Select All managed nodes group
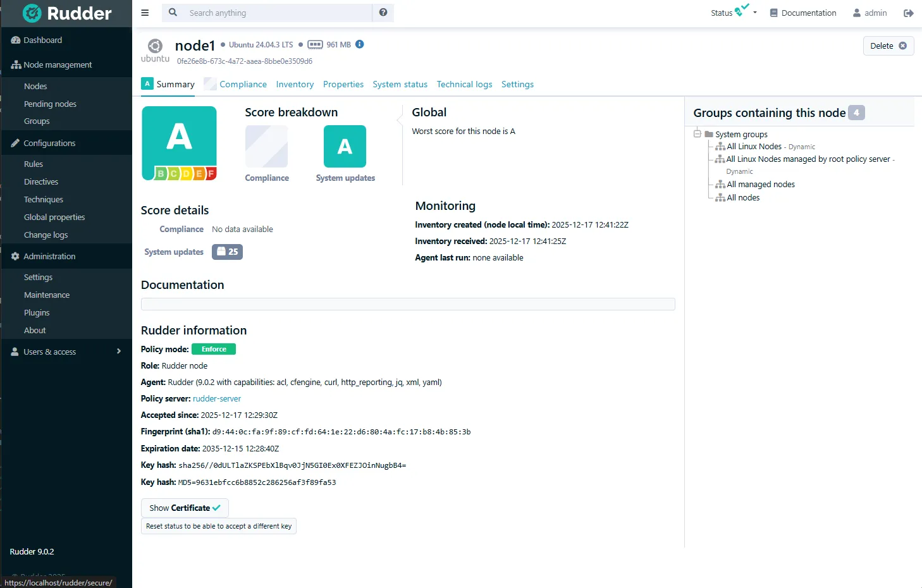 pos(761,185)
